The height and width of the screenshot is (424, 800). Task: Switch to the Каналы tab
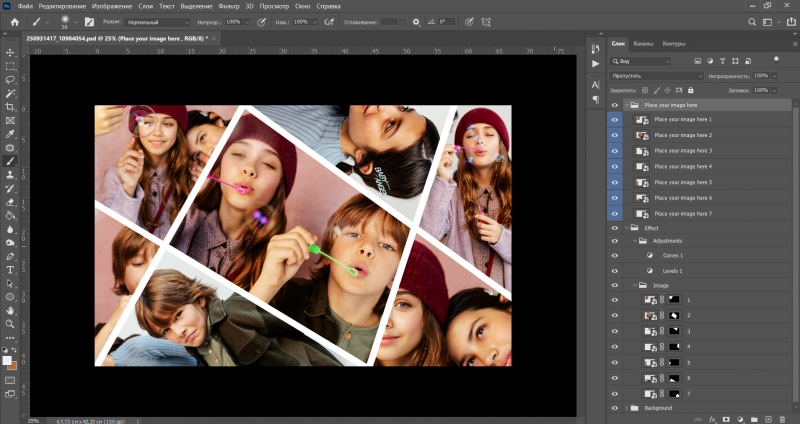tap(644, 44)
